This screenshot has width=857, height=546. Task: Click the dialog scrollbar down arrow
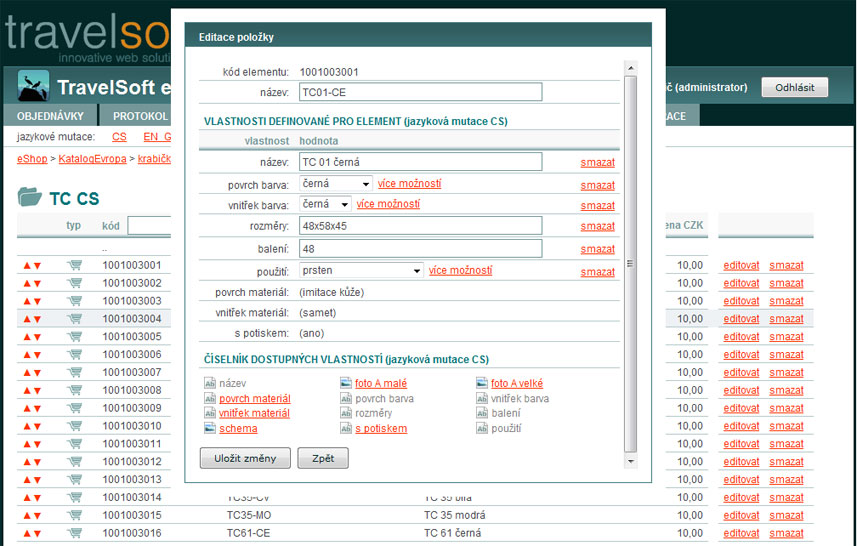click(x=631, y=461)
